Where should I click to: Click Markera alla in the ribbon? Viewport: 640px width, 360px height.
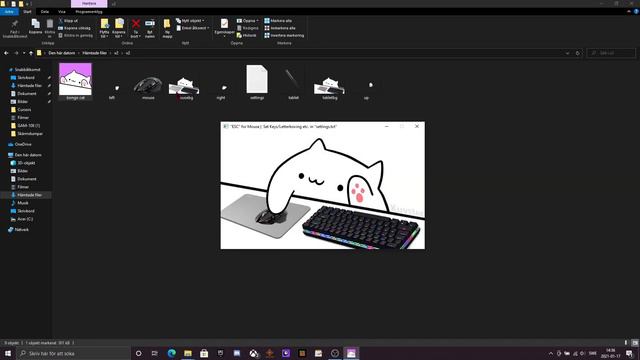[278, 20]
